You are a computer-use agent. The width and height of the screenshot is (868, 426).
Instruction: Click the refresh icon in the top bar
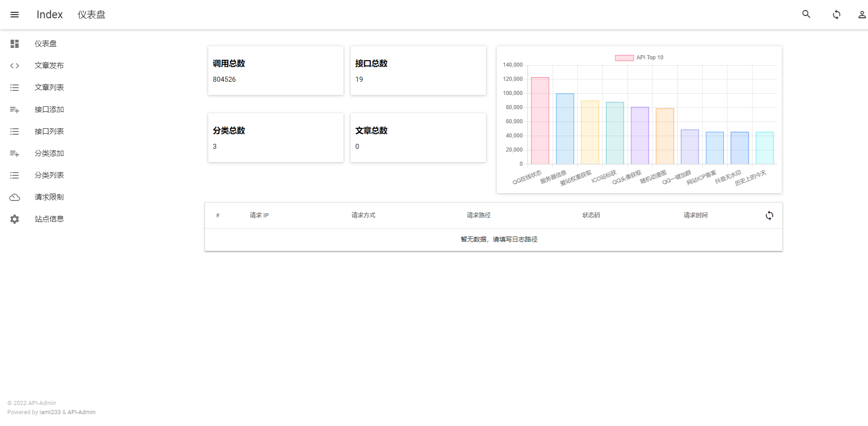[836, 14]
